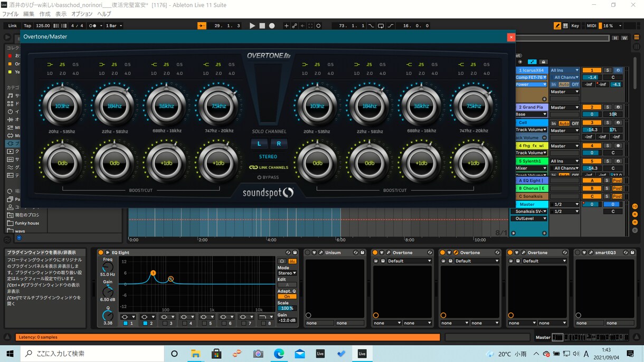Open the Comp FET-76 device chooser dropdown

(532, 78)
